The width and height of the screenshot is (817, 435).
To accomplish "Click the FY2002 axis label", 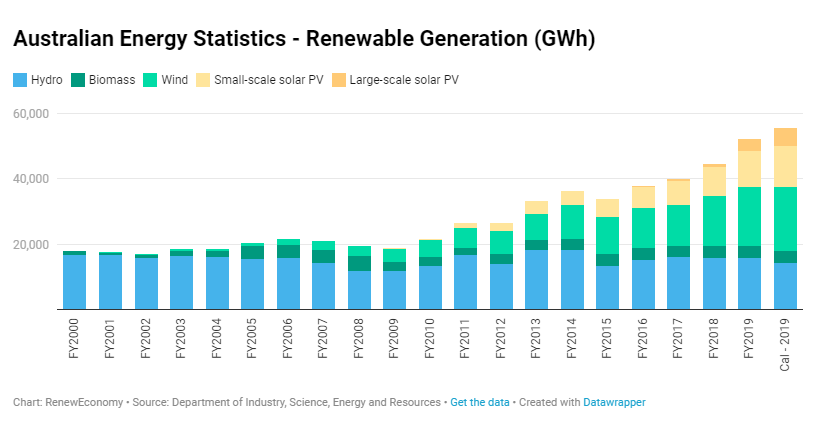I will click(145, 339).
